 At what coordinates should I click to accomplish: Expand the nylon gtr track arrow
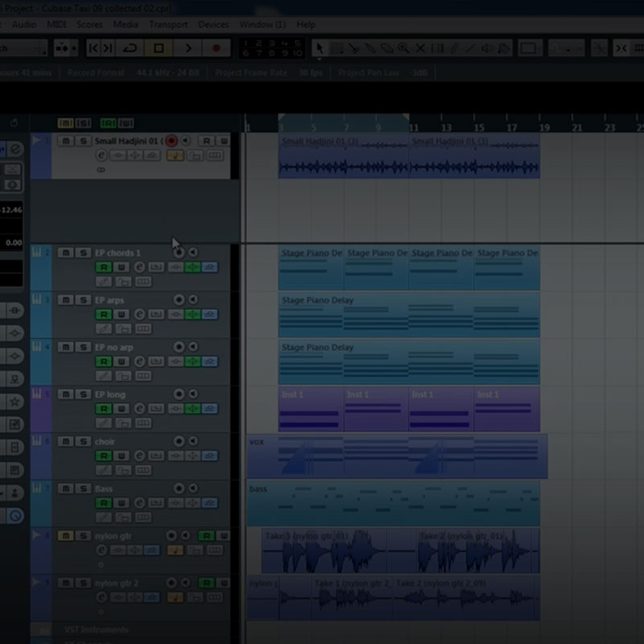35,535
